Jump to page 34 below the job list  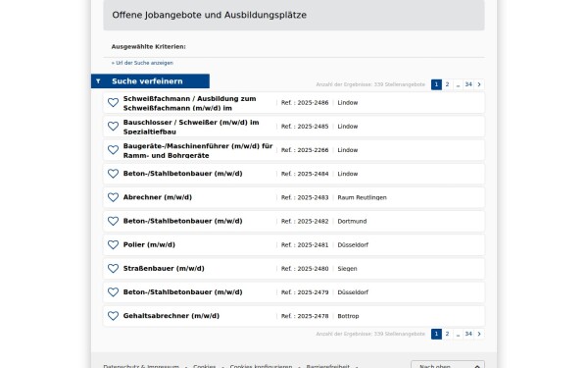click(x=468, y=334)
